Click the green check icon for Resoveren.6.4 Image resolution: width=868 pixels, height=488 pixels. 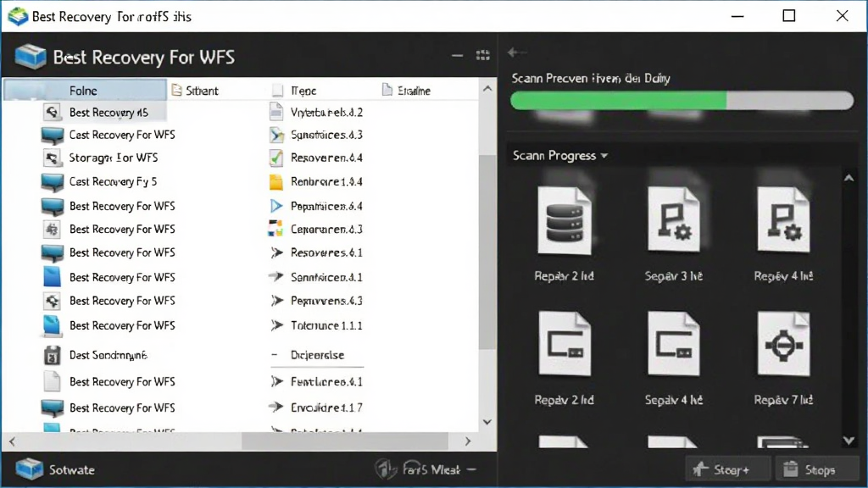[275, 158]
